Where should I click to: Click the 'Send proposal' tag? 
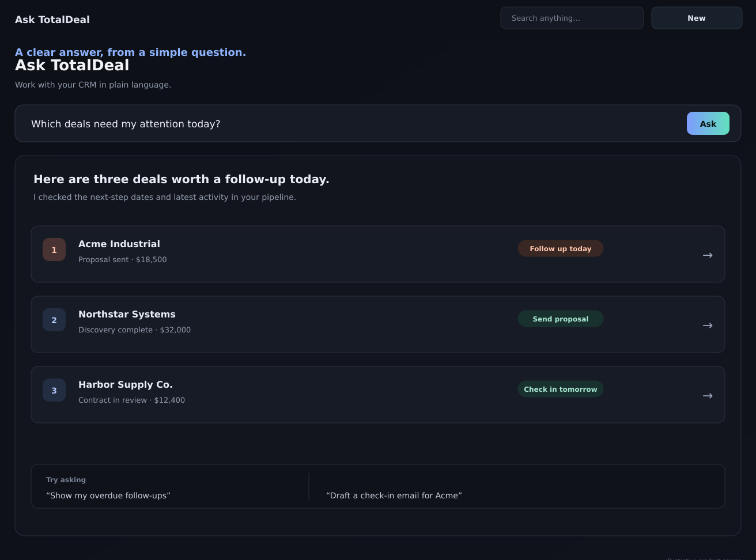point(561,319)
